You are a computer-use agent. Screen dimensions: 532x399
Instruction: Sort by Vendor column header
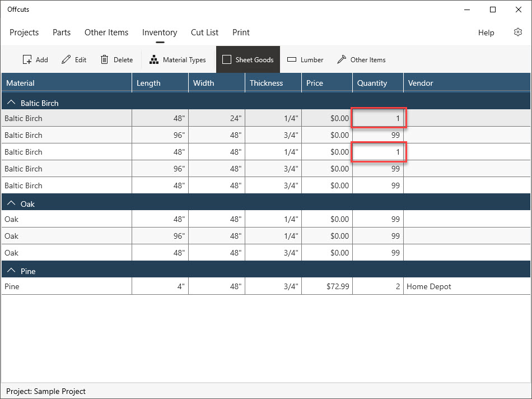pos(467,83)
